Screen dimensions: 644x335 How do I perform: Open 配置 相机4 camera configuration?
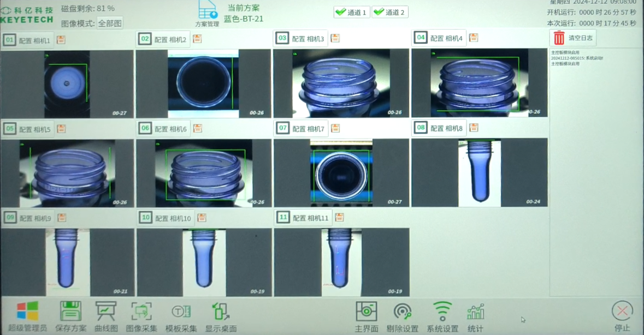446,38
